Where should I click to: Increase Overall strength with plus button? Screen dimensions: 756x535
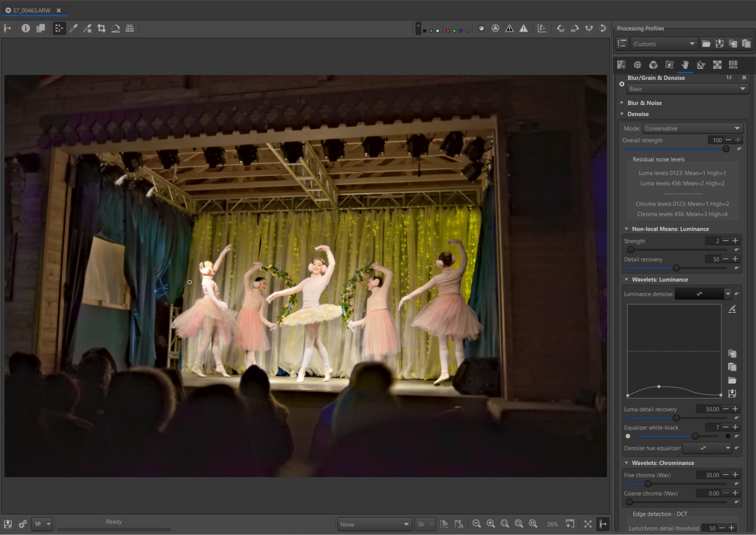pyautogui.click(x=738, y=140)
